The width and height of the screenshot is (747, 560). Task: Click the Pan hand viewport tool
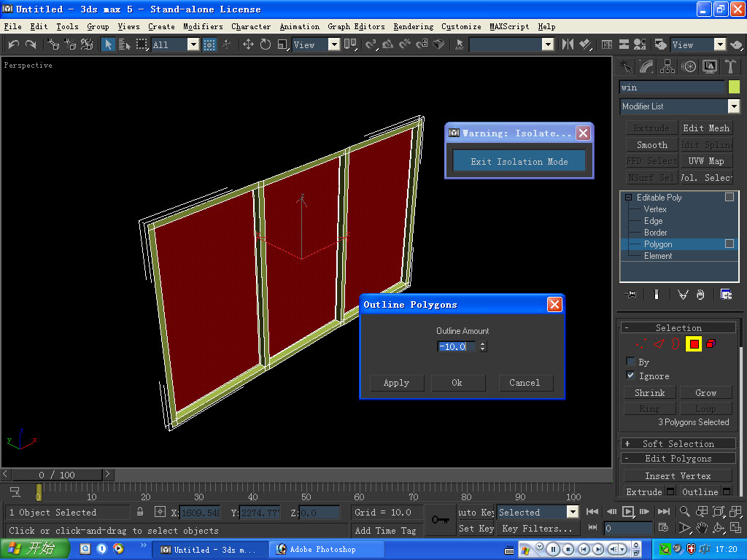tap(701, 527)
